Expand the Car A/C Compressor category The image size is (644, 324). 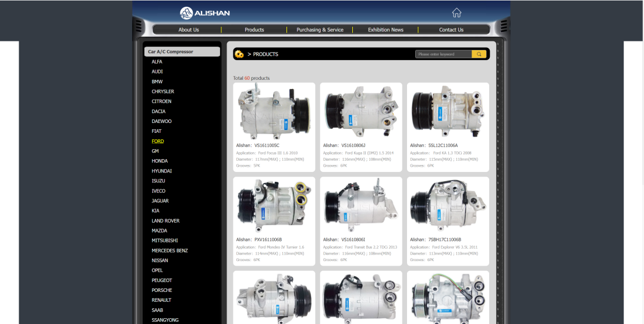182,52
